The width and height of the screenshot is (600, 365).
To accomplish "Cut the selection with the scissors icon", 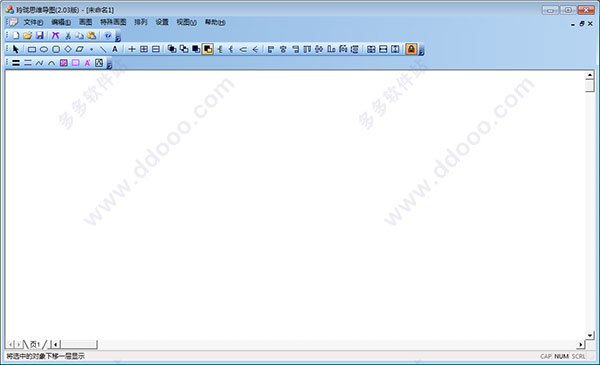I will [x=68, y=36].
